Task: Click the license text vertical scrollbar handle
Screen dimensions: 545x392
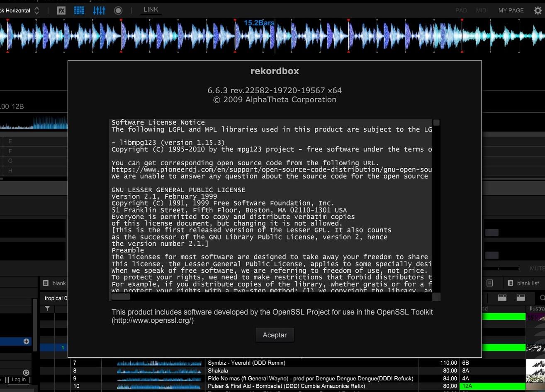Action: point(436,123)
